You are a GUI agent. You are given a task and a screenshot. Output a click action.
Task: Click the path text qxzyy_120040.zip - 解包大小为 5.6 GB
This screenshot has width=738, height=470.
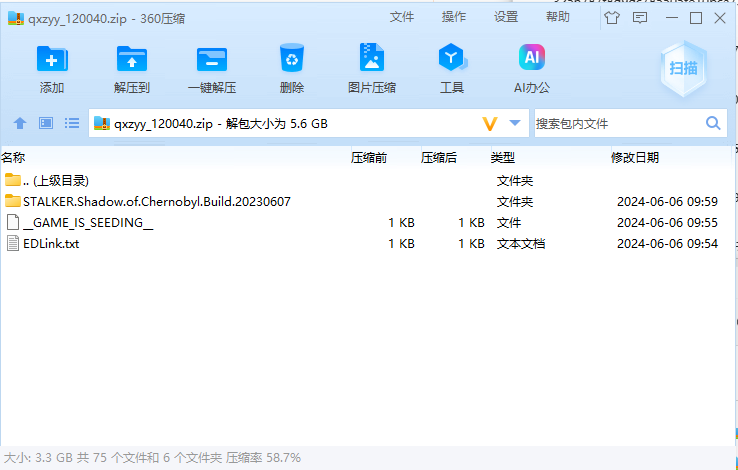[221, 124]
